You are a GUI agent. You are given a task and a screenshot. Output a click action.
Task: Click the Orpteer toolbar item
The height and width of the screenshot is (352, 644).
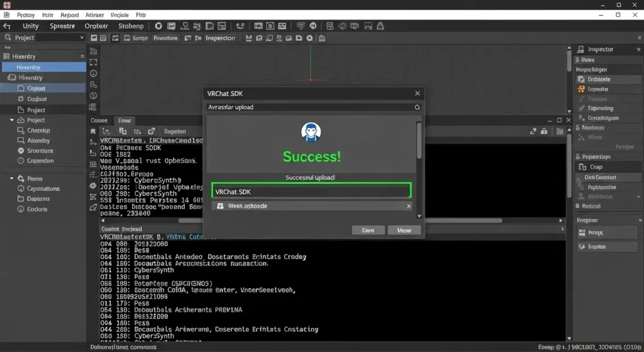96,26
